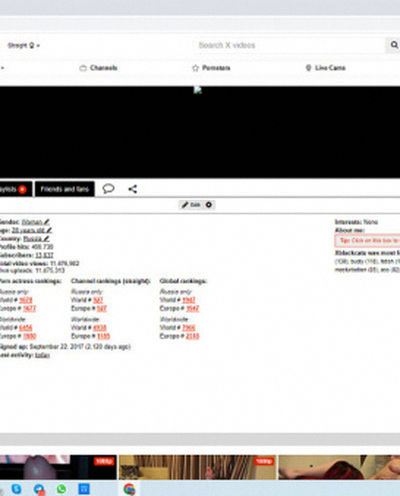This screenshot has height=496, width=400.
Task: Open Skype from the taskbar
Action: coord(16,489)
